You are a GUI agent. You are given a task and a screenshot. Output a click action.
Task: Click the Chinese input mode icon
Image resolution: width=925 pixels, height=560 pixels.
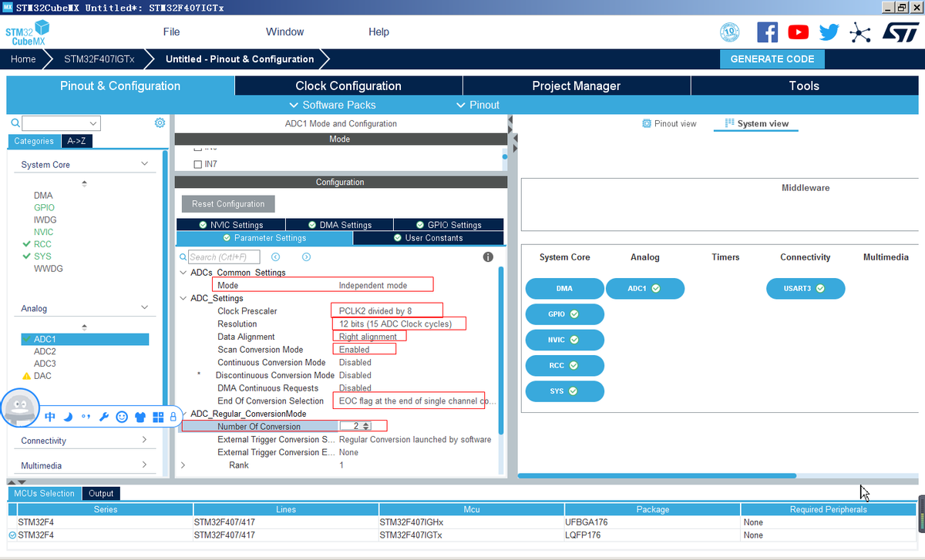(x=50, y=417)
